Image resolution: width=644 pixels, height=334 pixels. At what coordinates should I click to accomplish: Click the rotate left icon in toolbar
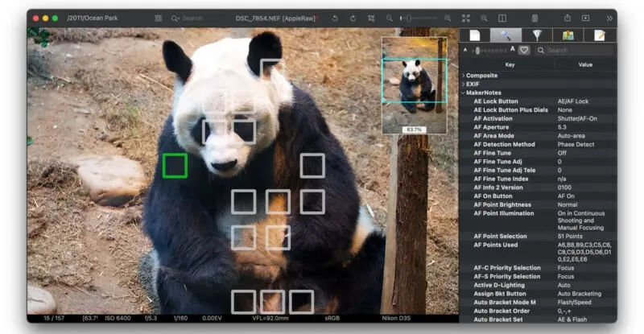335,18
